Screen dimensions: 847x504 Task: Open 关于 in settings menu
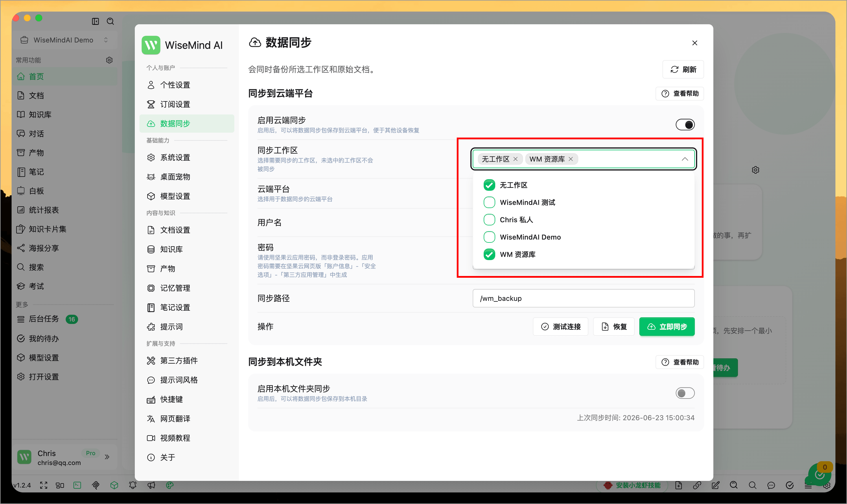(187, 457)
